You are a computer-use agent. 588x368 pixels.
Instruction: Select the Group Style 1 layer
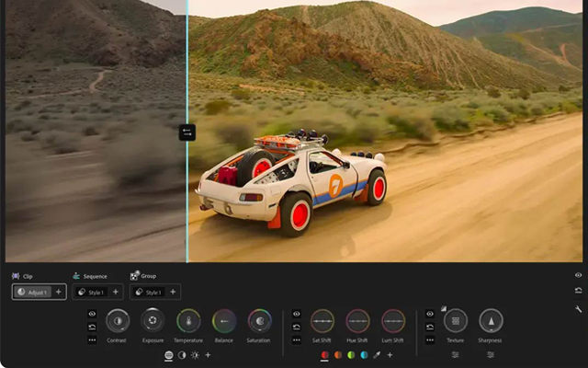coord(149,292)
